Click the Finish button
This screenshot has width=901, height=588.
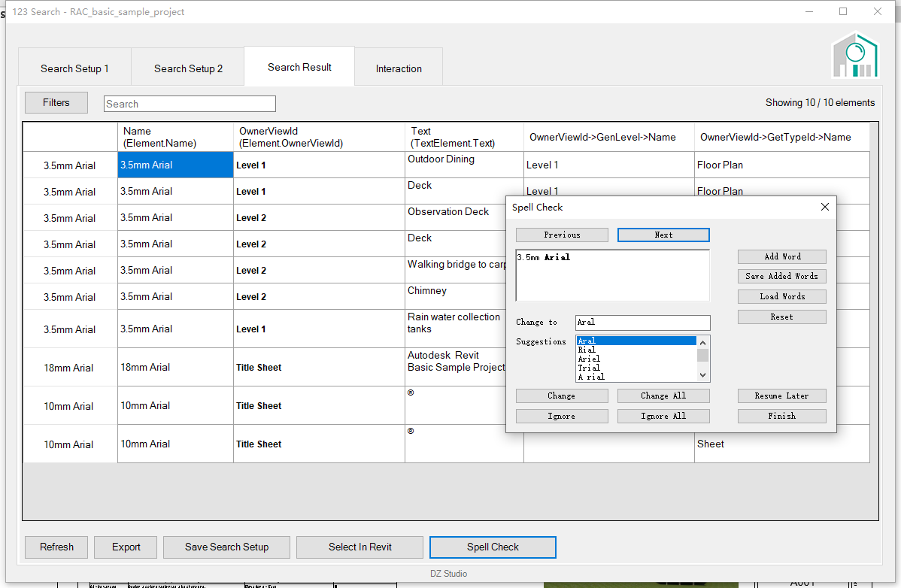pyautogui.click(x=781, y=416)
